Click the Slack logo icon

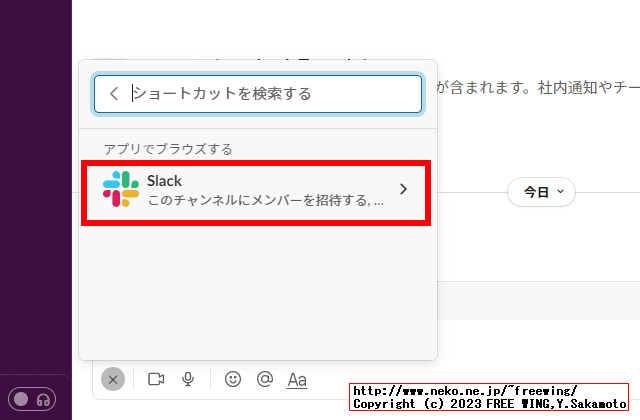tap(121, 189)
